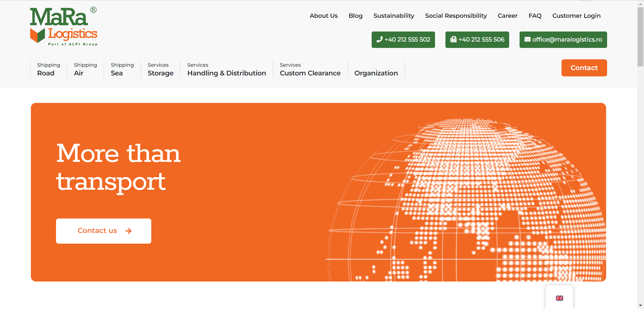Click the envelope icon on the email button

[x=527, y=40]
